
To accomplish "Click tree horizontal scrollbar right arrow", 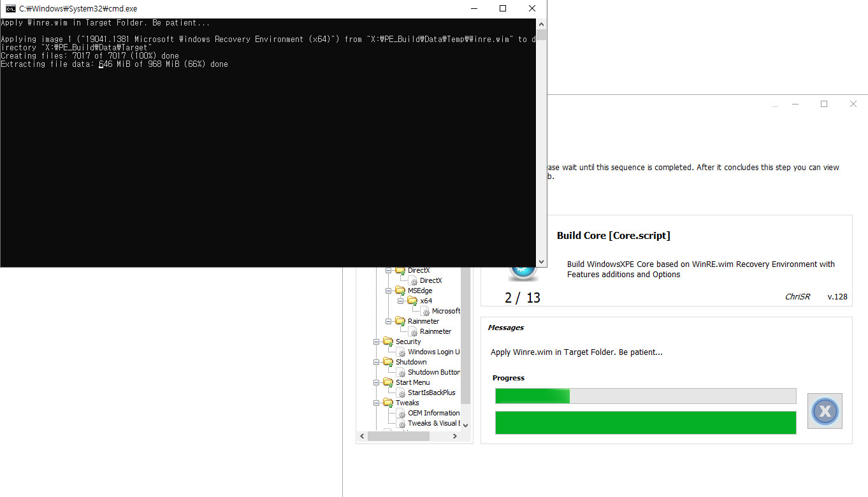I will coord(455,436).
